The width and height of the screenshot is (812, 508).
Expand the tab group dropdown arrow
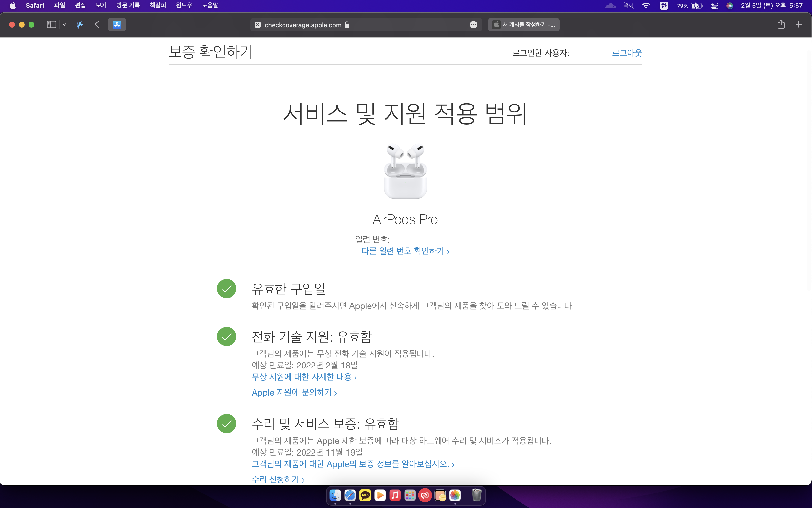tap(64, 24)
